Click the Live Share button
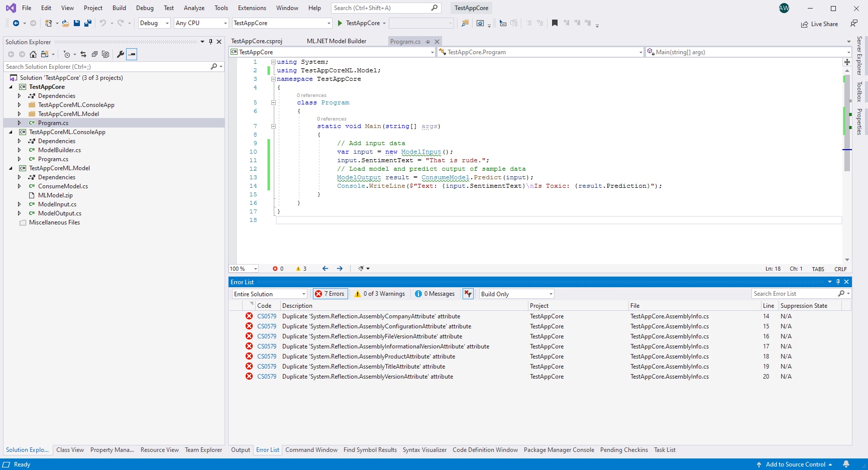 [x=820, y=24]
